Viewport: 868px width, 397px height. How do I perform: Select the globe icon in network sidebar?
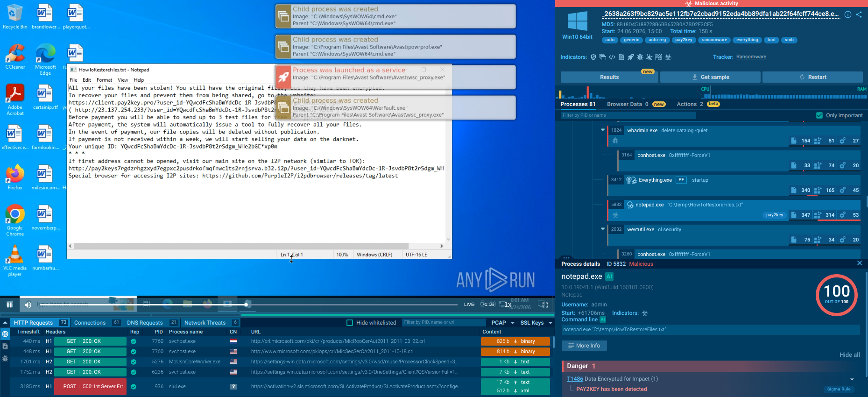pos(5,334)
